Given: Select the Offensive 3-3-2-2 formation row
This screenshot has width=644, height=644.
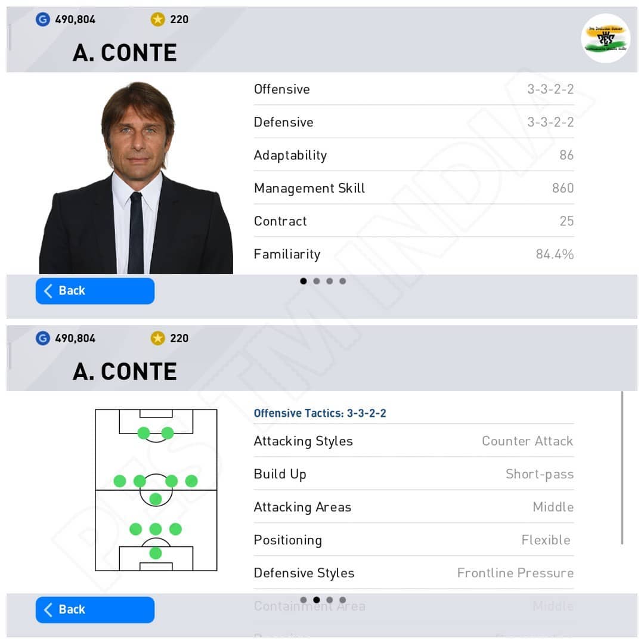Looking at the screenshot, I should [414, 89].
